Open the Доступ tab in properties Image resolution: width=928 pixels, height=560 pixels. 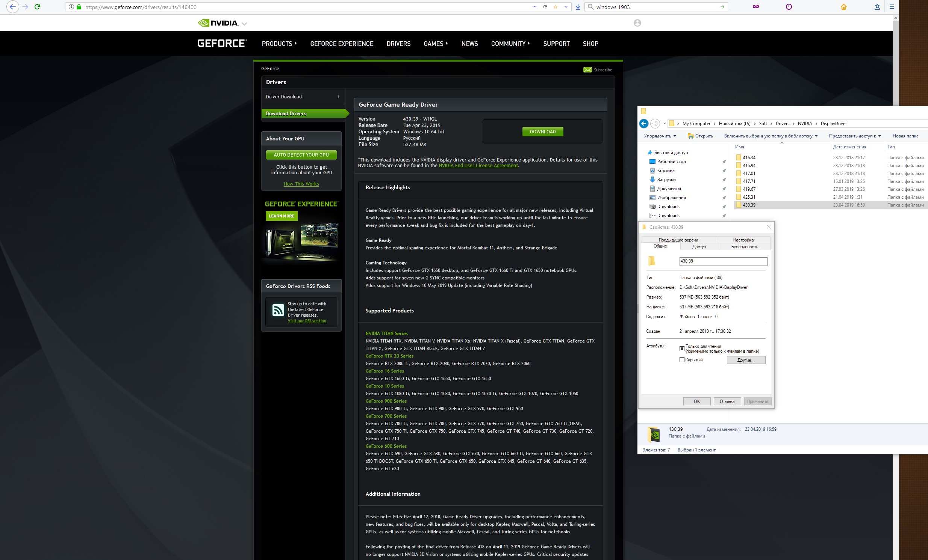click(x=699, y=247)
